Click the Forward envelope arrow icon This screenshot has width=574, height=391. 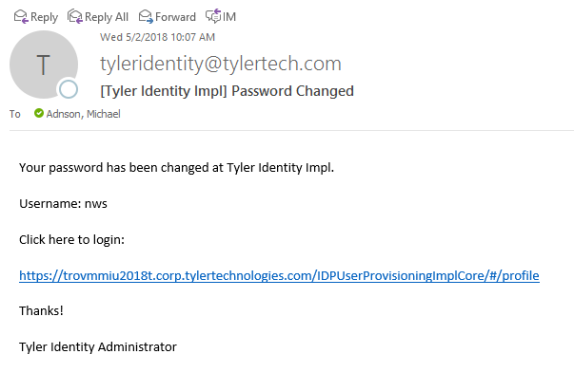point(146,17)
